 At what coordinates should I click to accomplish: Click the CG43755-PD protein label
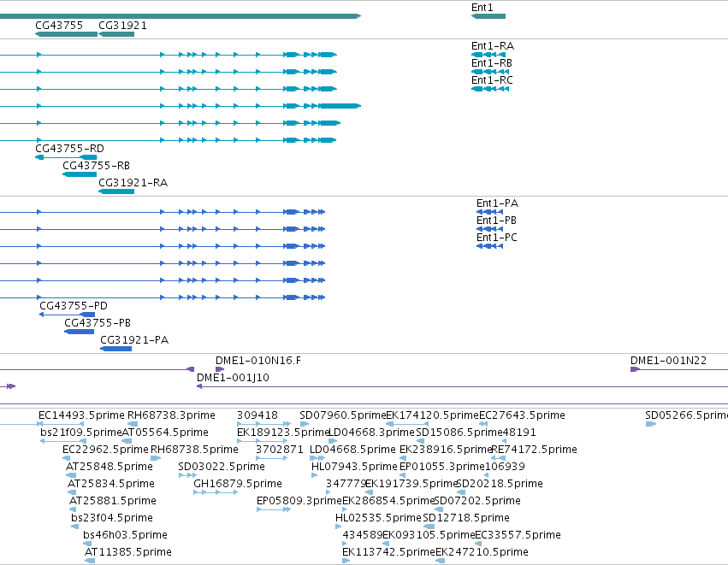(x=74, y=306)
